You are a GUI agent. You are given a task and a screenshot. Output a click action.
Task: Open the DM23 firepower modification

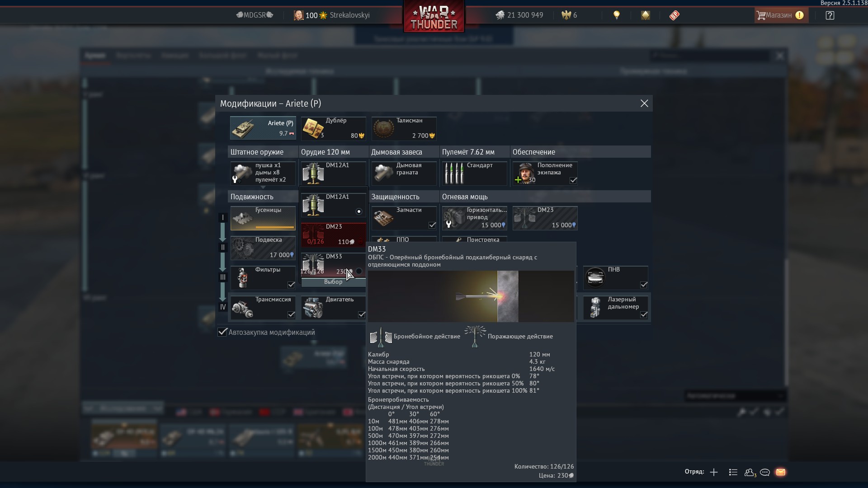(545, 218)
